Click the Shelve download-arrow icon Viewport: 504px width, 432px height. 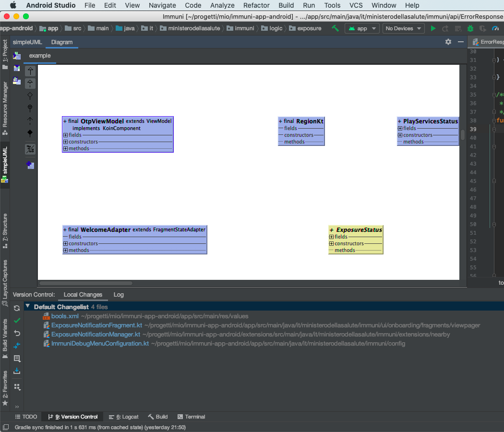tap(17, 371)
